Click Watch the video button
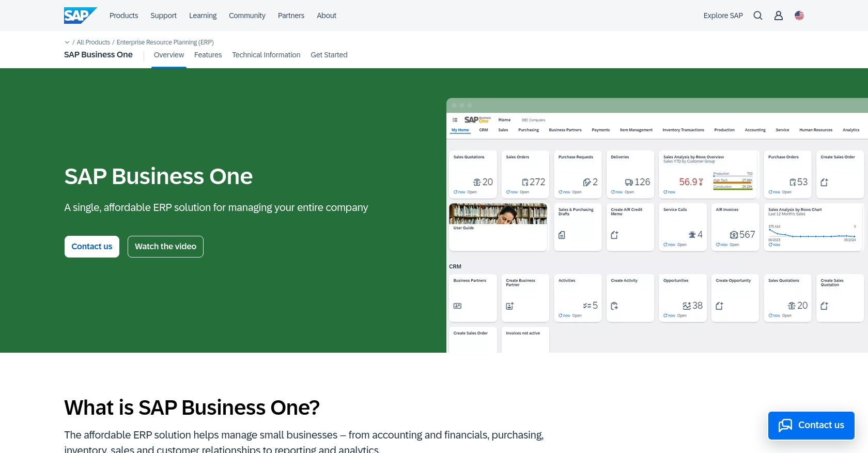Screen dimensions: 868x453 (165, 247)
